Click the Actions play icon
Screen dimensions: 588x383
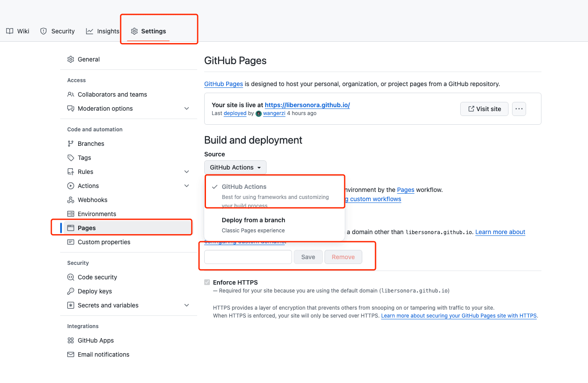click(71, 186)
